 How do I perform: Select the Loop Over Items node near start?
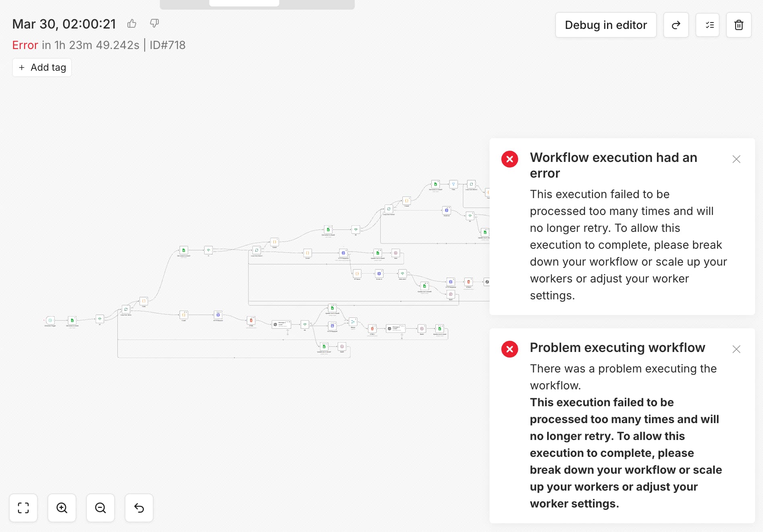[126, 309]
